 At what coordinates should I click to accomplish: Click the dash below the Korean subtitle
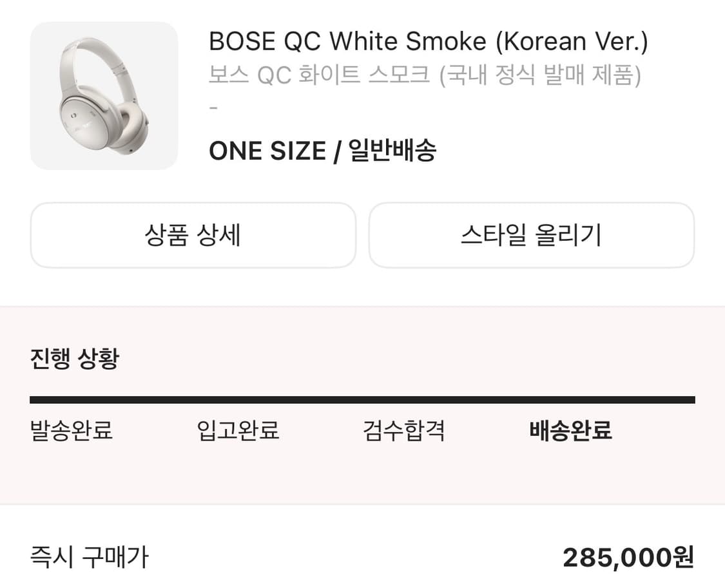pyautogui.click(x=213, y=107)
